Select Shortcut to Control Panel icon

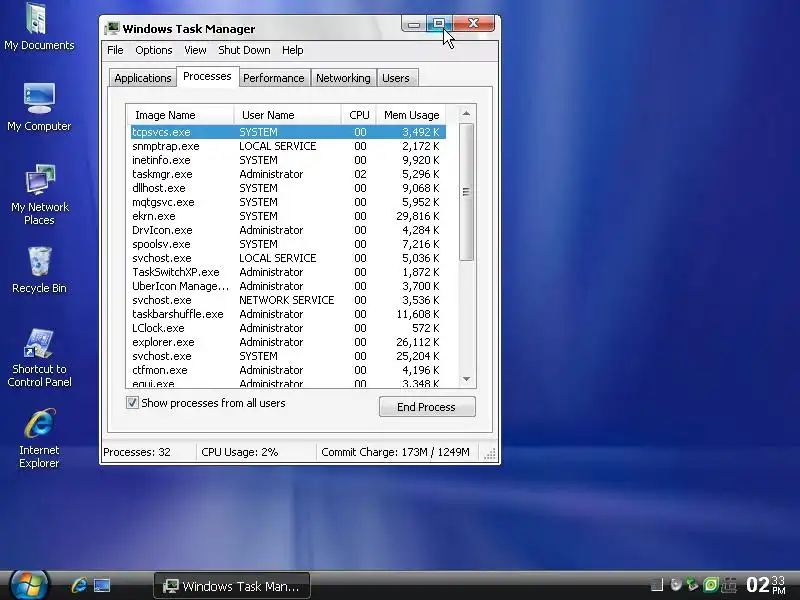pos(39,358)
